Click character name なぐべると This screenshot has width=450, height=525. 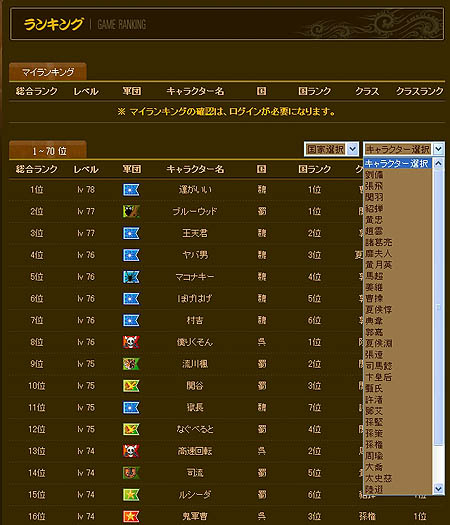pos(195,429)
